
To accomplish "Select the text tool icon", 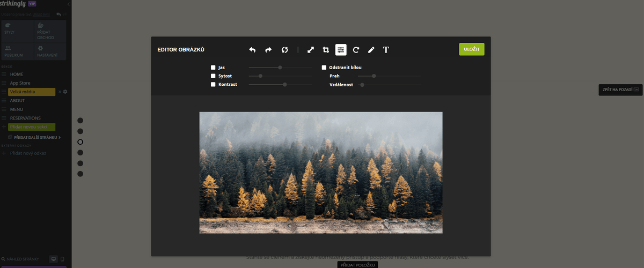I will click(386, 50).
